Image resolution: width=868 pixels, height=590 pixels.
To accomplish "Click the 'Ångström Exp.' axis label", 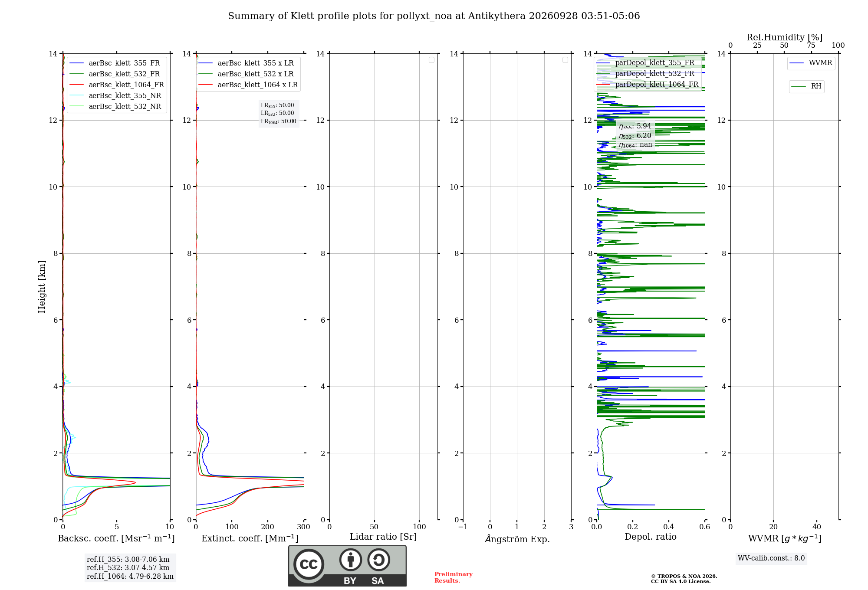I will click(x=517, y=539).
